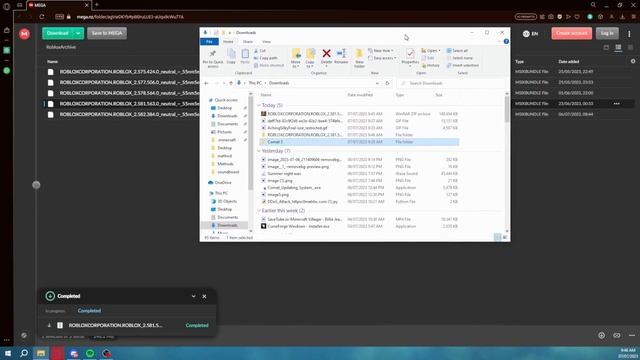Image resolution: width=640 pixels, height=360 pixels.
Task: Open the Explorer File tab
Action: (209, 42)
